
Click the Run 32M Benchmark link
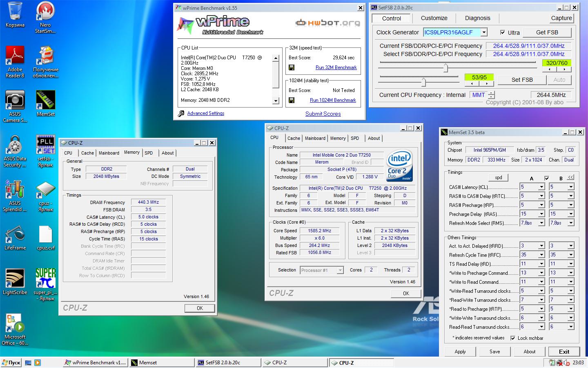pyautogui.click(x=336, y=67)
